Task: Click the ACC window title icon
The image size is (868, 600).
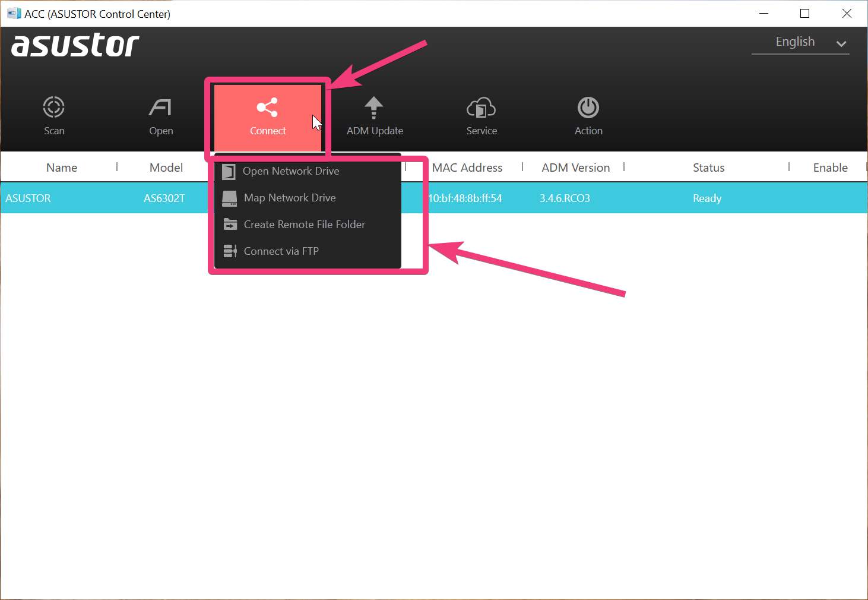Action: [14, 13]
